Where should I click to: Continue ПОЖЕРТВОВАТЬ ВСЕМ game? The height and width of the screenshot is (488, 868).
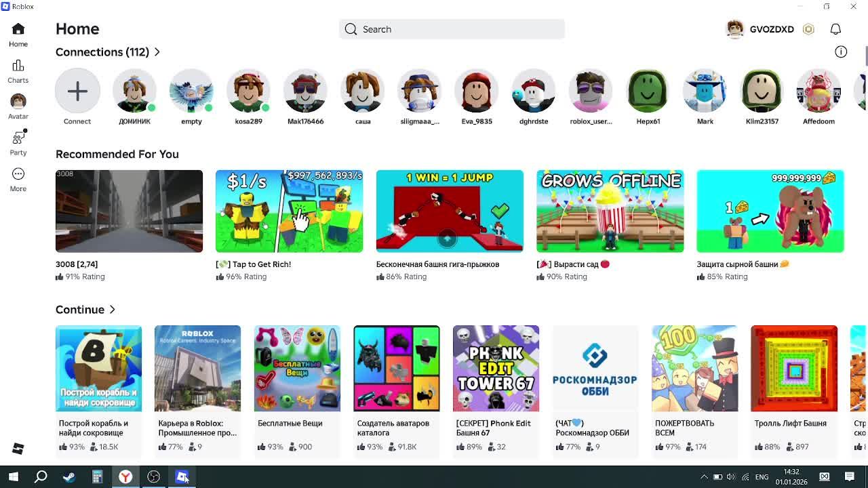pyautogui.click(x=694, y=368)
